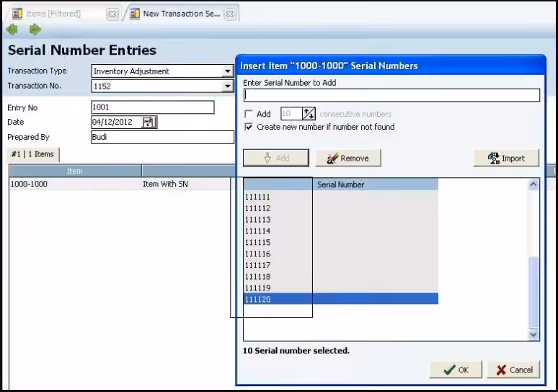Enable the Add consecutive numbers checkbox

tap(249, 114)
